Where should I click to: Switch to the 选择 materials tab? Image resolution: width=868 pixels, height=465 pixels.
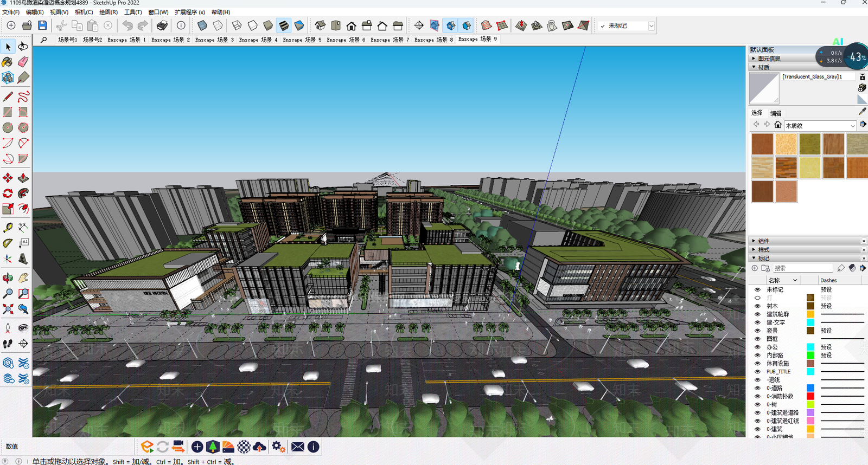pos(757,113)
